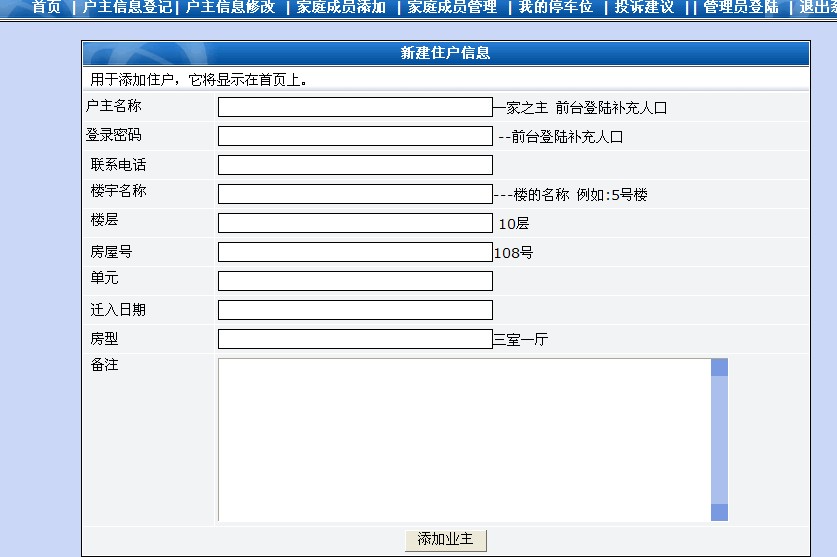Click the 楼层 input box

coord(355,223)
